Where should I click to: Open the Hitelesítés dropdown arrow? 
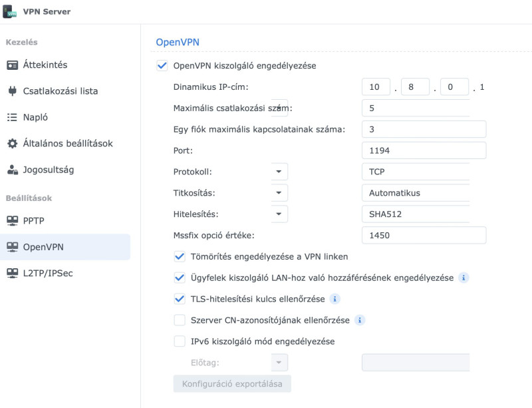pos(279,214)
